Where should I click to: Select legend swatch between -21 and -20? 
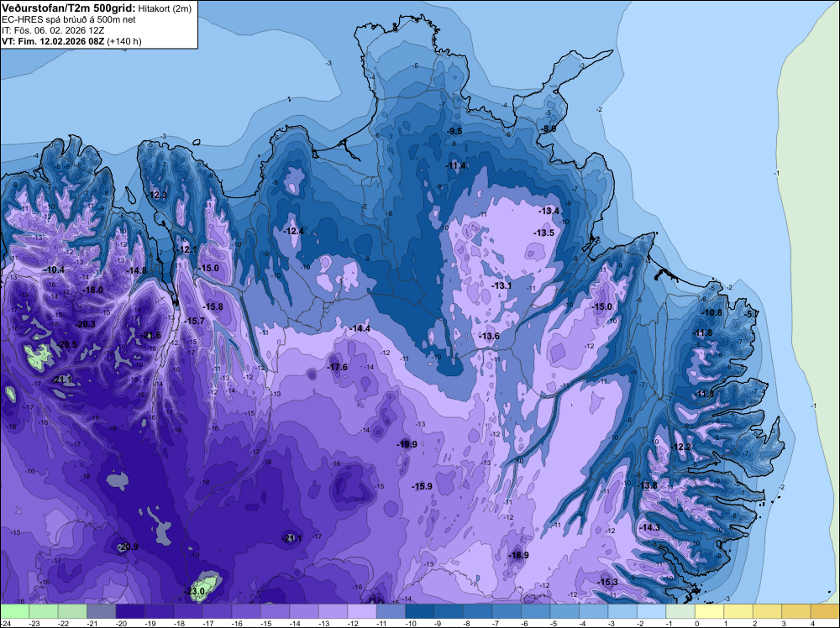click(x=102, y=611)
